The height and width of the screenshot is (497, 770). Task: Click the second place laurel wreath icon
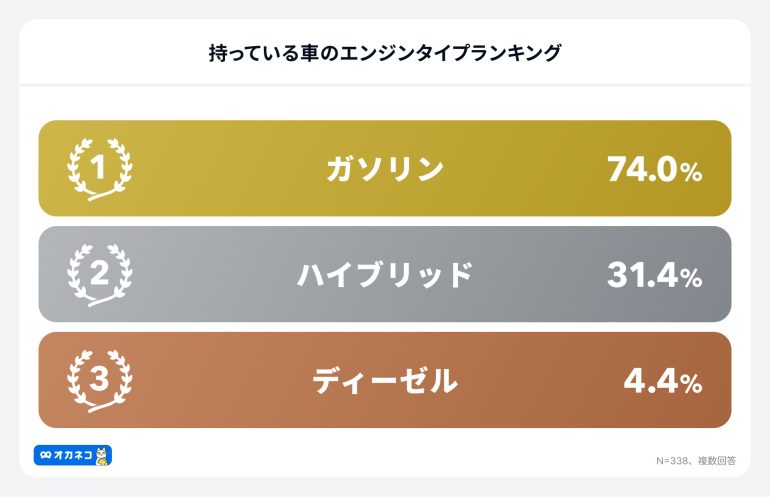100,275
